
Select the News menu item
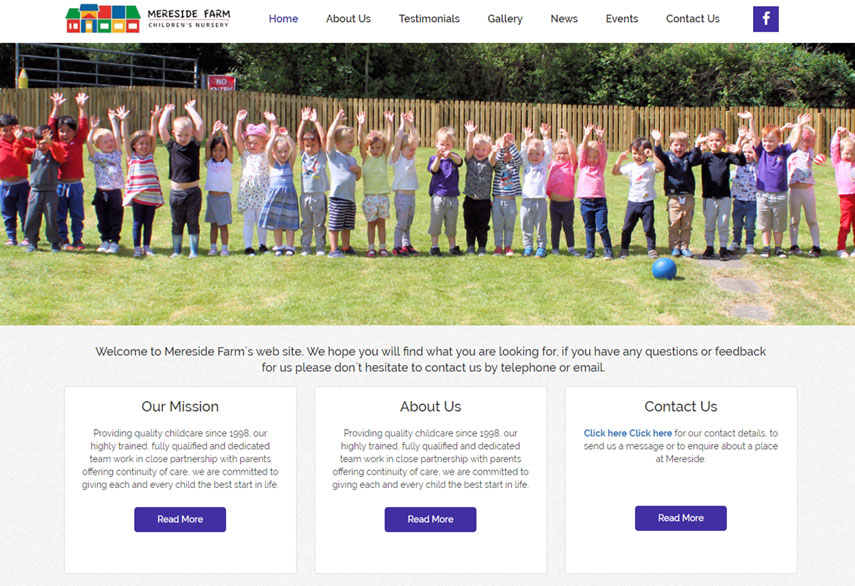[x=564, y=19]
